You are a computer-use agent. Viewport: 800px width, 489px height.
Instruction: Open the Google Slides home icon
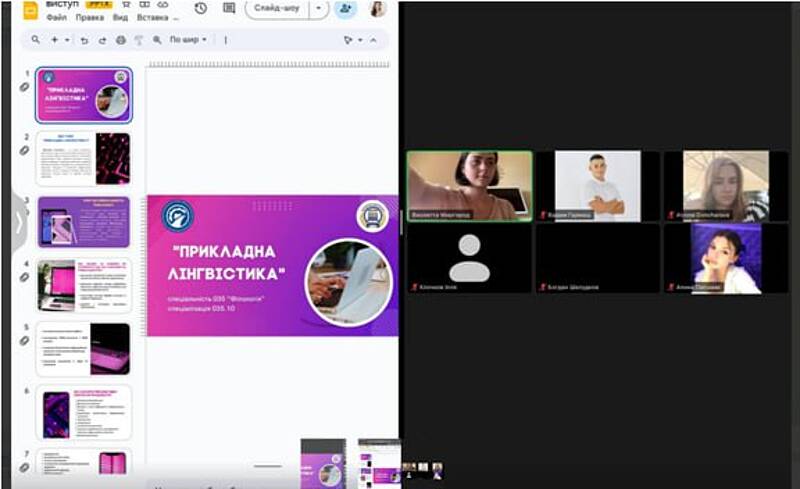coord(31,10)
